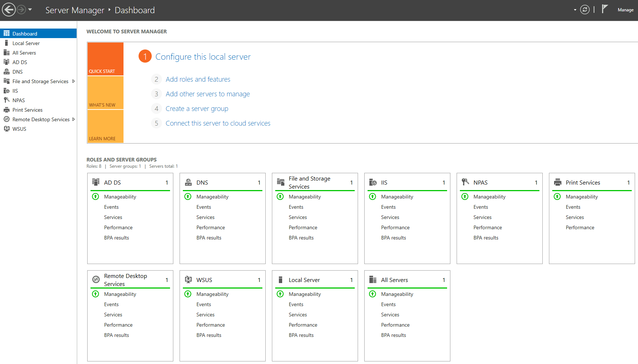Click the AD DS tile icon
Viewport: 638px width, 364px height.
[96, 182]
